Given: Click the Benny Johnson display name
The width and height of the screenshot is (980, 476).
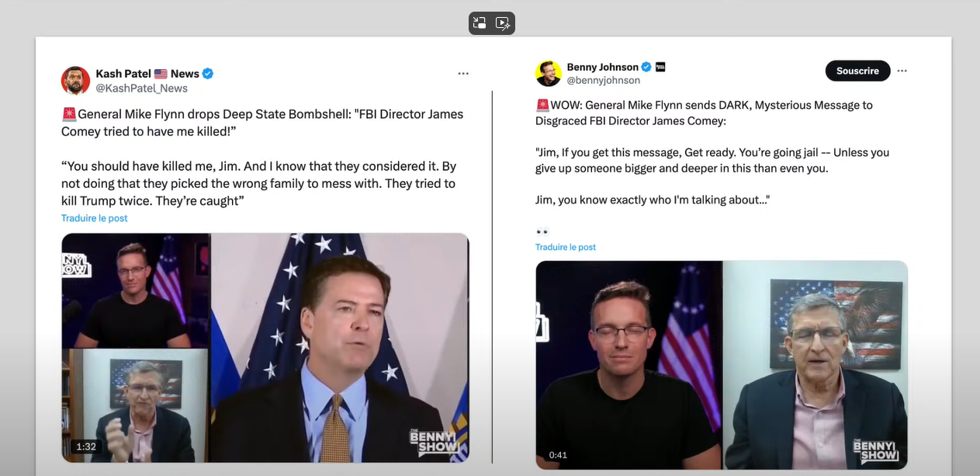Looking at the screenshot, I should coord(603,67).
